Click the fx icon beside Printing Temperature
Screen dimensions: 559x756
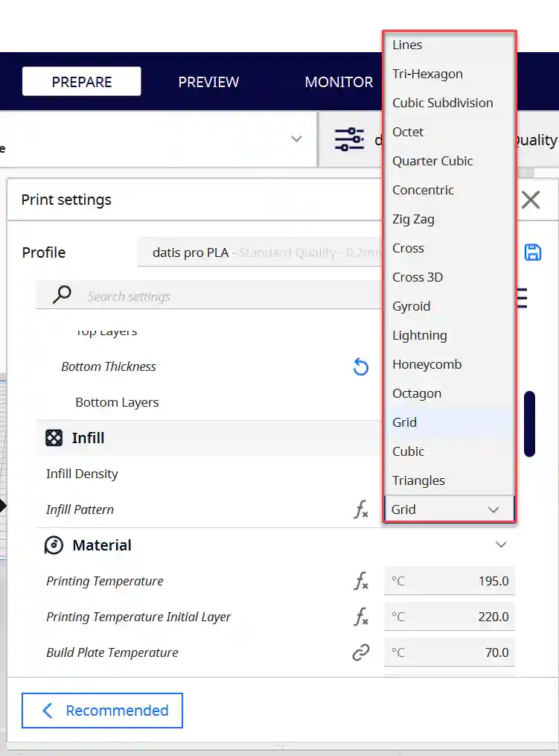coord(361,581)
